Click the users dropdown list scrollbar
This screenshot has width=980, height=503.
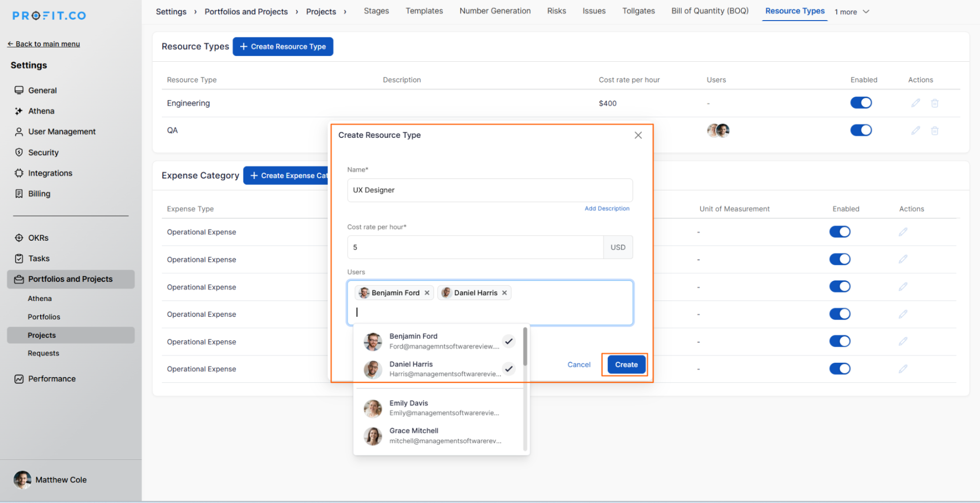(525, 347)
